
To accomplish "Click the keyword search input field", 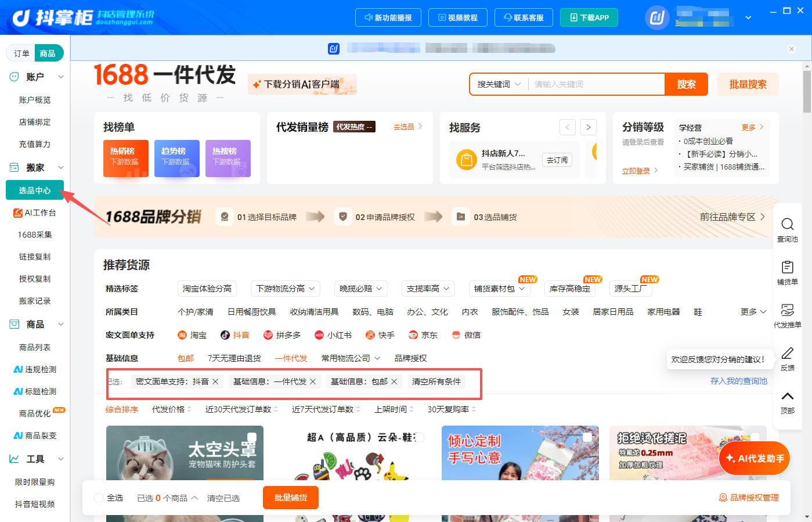I will click(x=596, y=84).
